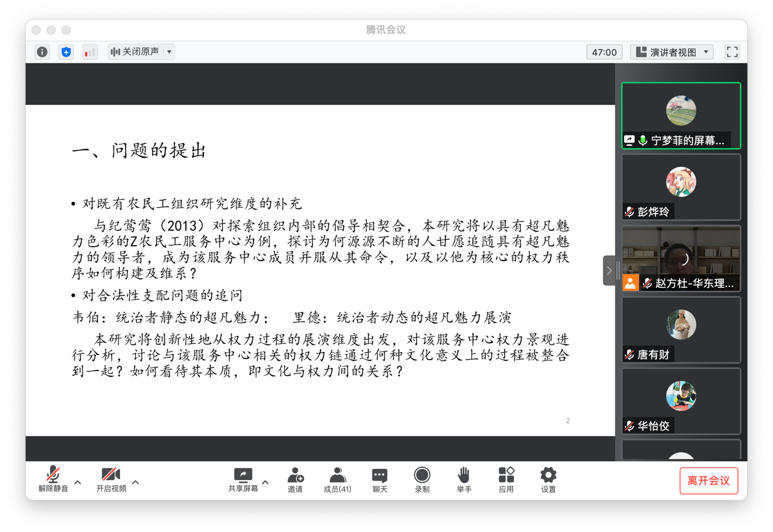Open the invite participants icon

pyautogui.click(x=295, y=479)
